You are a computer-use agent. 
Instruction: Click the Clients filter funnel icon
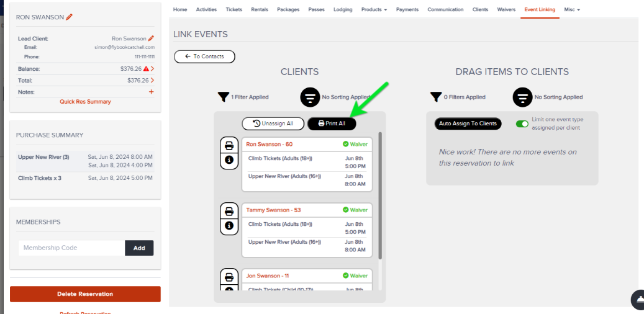(x=223, y=97)
